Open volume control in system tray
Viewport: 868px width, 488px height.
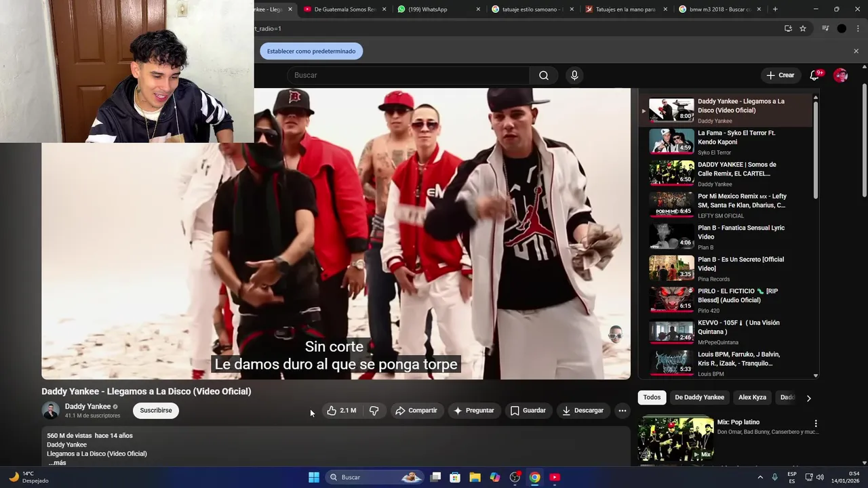821,477
